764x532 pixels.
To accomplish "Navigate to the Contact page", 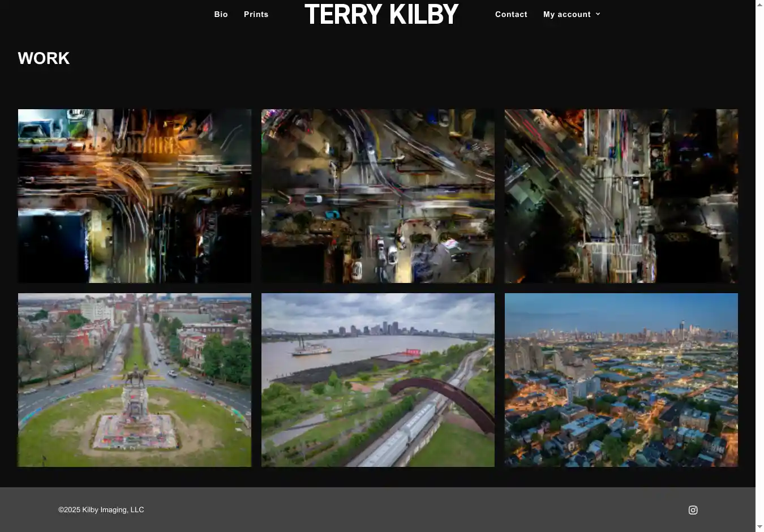I will pos(511,14).
